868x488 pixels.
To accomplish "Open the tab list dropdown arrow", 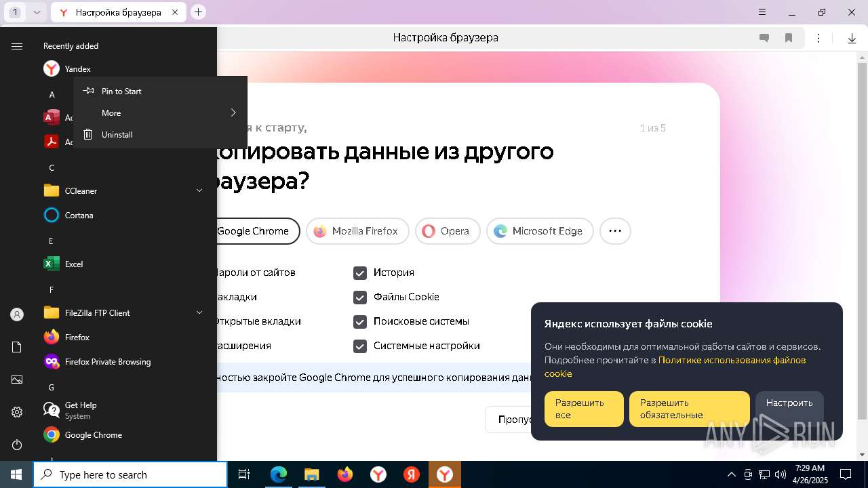I will pyautogui.click(x=37, y=12).
